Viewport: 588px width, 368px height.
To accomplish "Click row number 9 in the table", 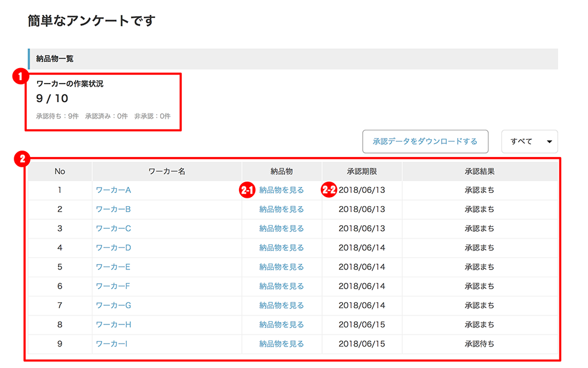I will tap(60, 344).
